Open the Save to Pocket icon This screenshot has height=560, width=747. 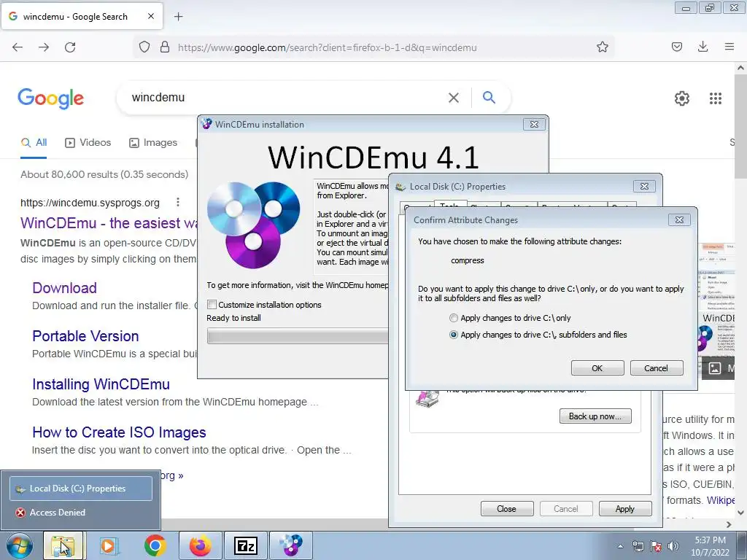pyautogui.click(x=677, y=47)
